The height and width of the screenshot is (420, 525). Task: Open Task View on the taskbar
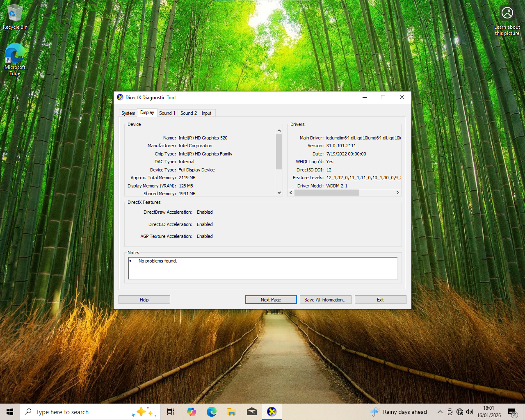tap(170, 412)
